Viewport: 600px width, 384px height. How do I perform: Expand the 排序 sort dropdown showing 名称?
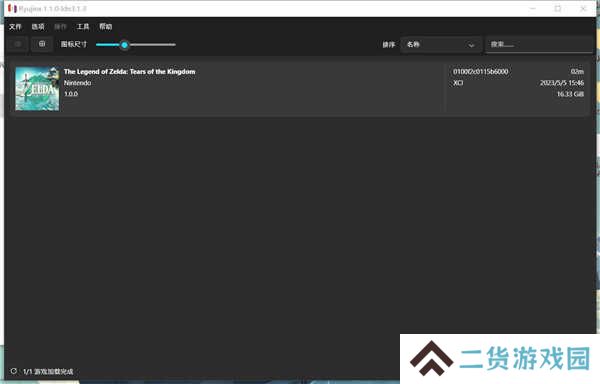click(441, 44)
